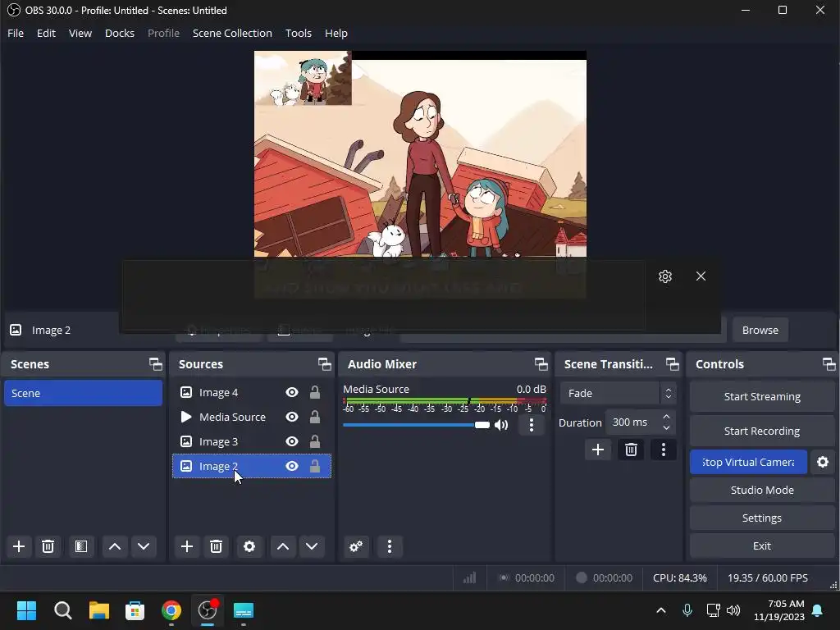Image resolution: width=840 pixels, height=630 pixels.
Task: Move scene up arrow in Scenes panel
Action: click(115, 546)
